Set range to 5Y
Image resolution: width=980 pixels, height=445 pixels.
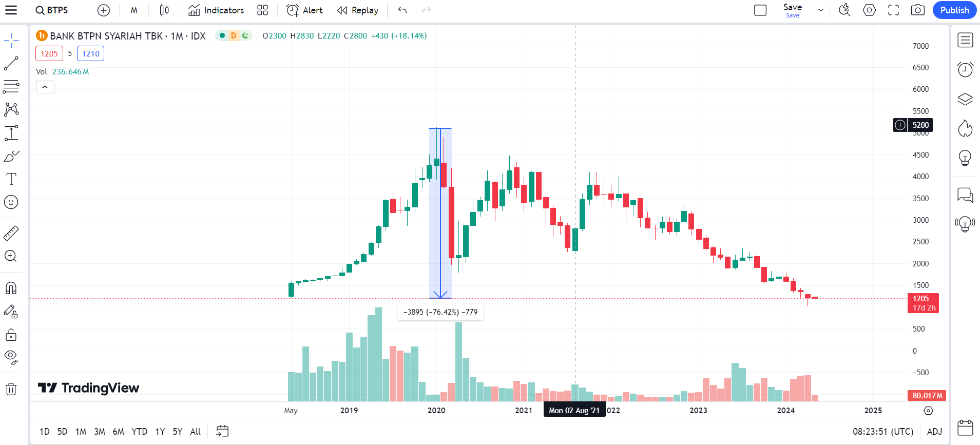[178, 432]
